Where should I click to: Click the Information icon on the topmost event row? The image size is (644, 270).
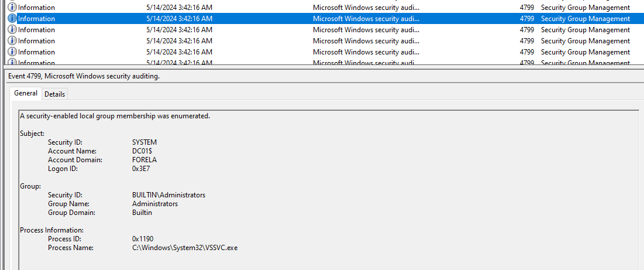point(12,8)
